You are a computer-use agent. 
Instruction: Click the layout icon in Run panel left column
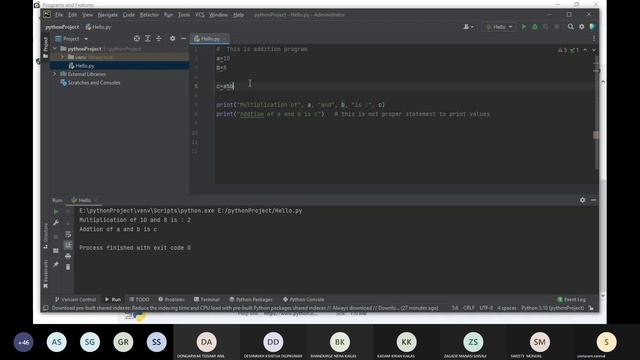(56, 251)
